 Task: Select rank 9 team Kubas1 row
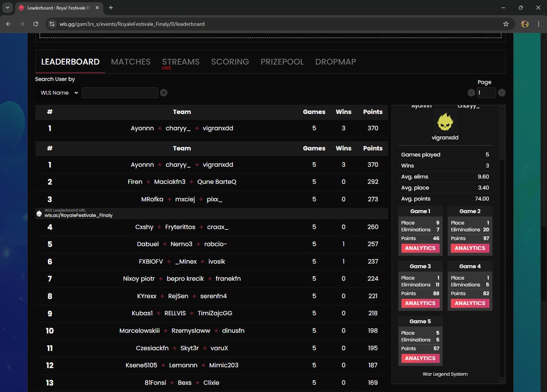(212, 314)
